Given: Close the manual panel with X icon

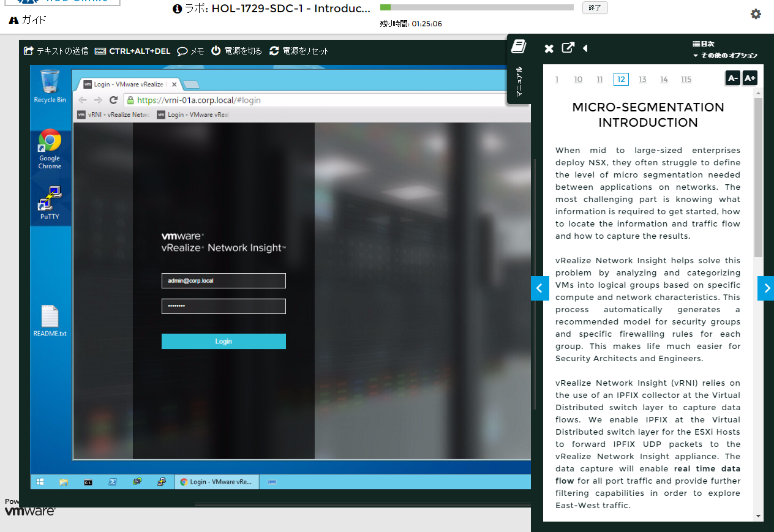Looking at the screenshot, I should [x=549, y=48].
